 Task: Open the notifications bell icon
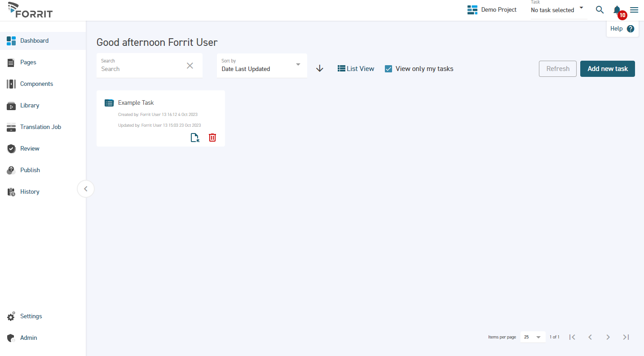[617, 10]
